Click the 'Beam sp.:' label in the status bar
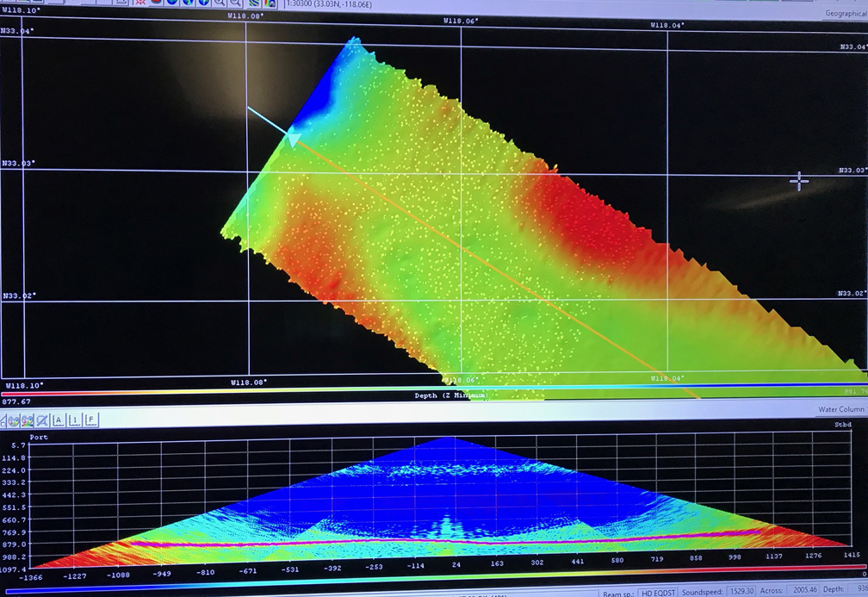Screen dimensions: 868x597 click(x=619, y=593)
